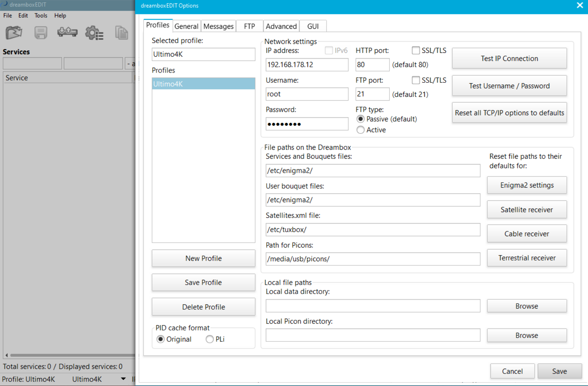Open the Tools menu
This screenshot has width=588, height=386.
coord(41,16)
